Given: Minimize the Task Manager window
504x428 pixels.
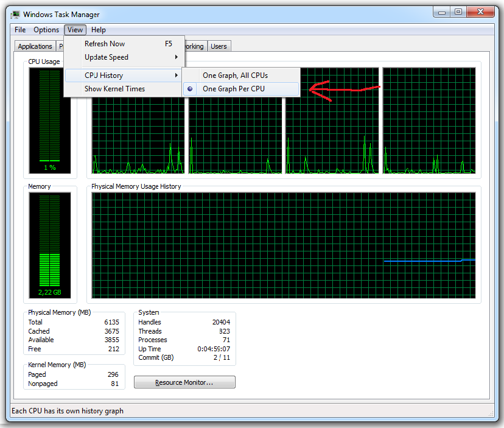Looking at the screenshot, I should coord(442,12).
